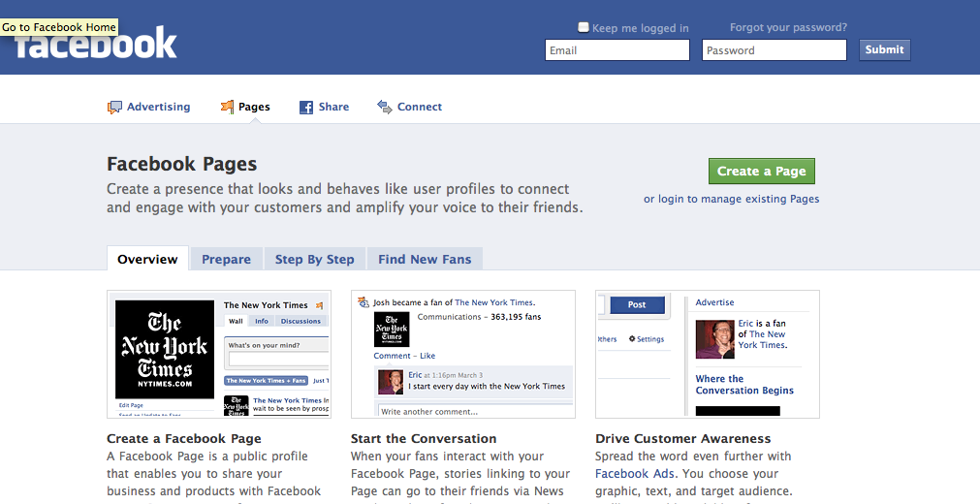Viewport: 980px width, 504px height.
Task: Click the Facebook Pages title
Action: (x=182, y=164)
